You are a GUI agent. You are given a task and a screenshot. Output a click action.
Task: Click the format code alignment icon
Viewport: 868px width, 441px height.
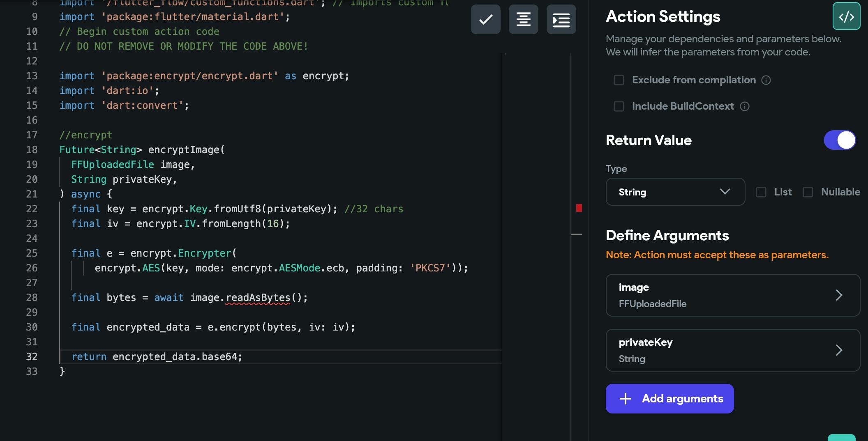(x=523, y=19)
